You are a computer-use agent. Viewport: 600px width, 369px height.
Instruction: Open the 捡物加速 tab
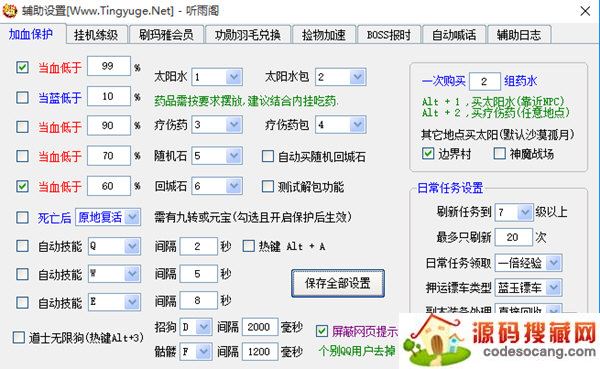[324, 35]
